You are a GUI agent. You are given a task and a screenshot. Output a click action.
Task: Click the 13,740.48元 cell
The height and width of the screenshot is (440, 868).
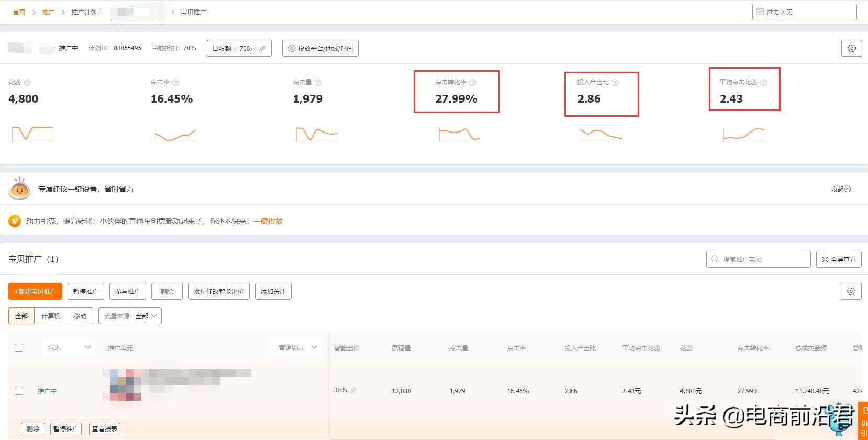tap(812, 391)
